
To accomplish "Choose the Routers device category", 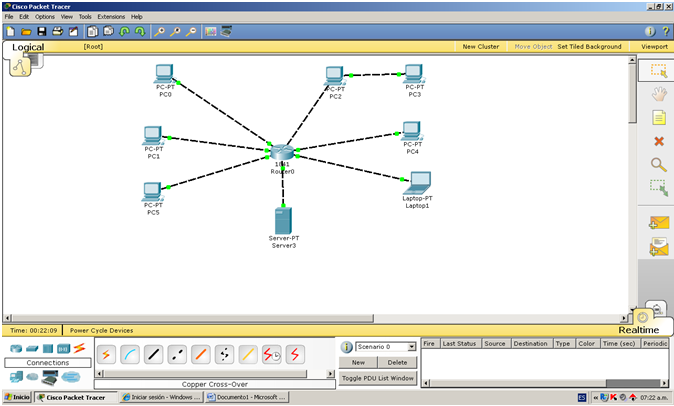I will coord(16,348).
